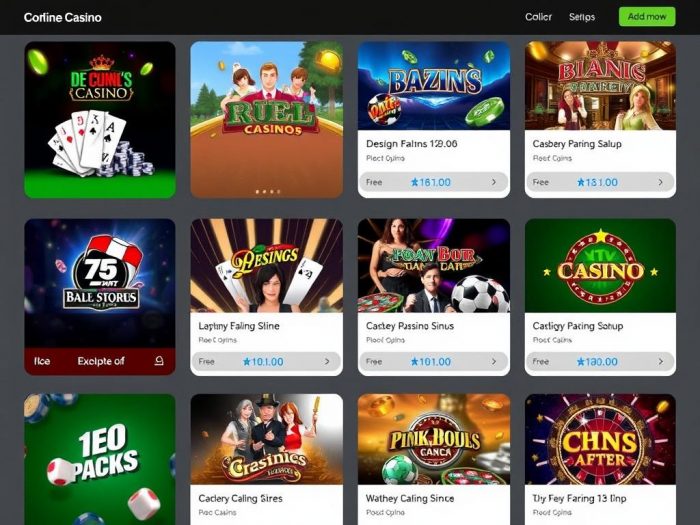This screenshot has height=525, width=700.
Task: Click the lock icon on the Ball Storus card
Action: point(159,361)
